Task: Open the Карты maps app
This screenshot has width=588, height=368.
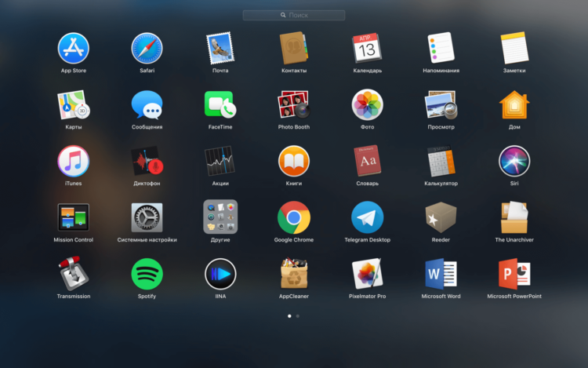Action: [x=74, y=104]
